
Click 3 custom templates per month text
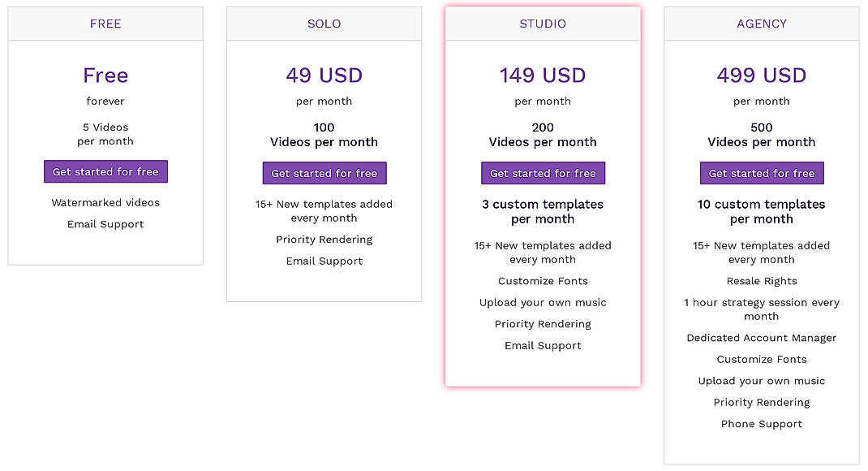coord(542,211)
